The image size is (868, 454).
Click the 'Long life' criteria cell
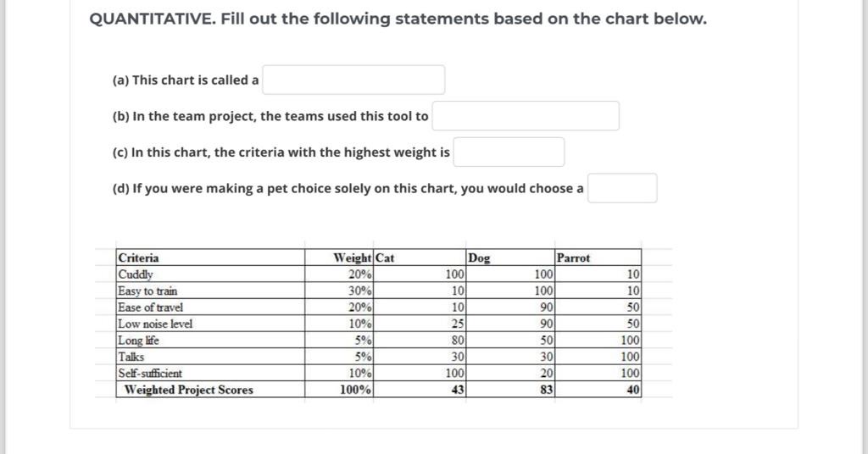[210, 340]
